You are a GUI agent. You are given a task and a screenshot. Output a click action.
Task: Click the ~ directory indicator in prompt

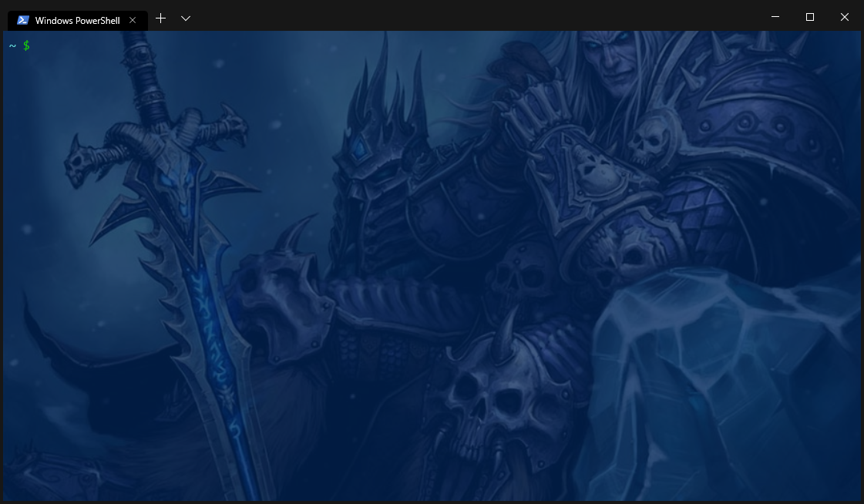[x=12, y=46]
